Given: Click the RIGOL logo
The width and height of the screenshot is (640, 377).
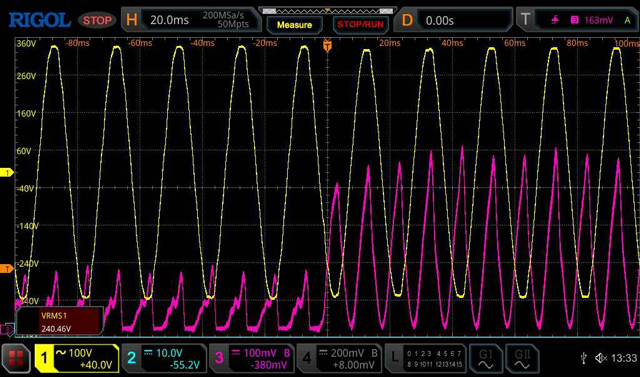Looking at the screenshot, I should [40, 20].
